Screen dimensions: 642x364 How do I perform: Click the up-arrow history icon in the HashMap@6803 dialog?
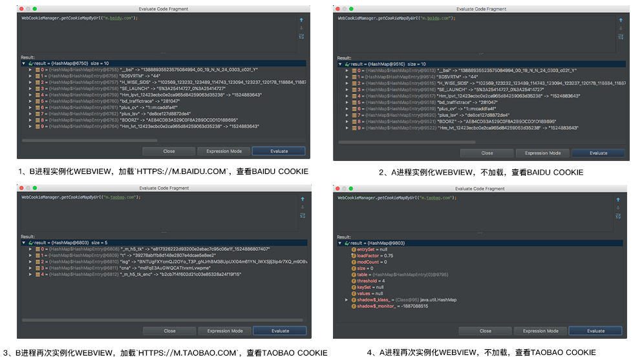(x=303, y=199)
